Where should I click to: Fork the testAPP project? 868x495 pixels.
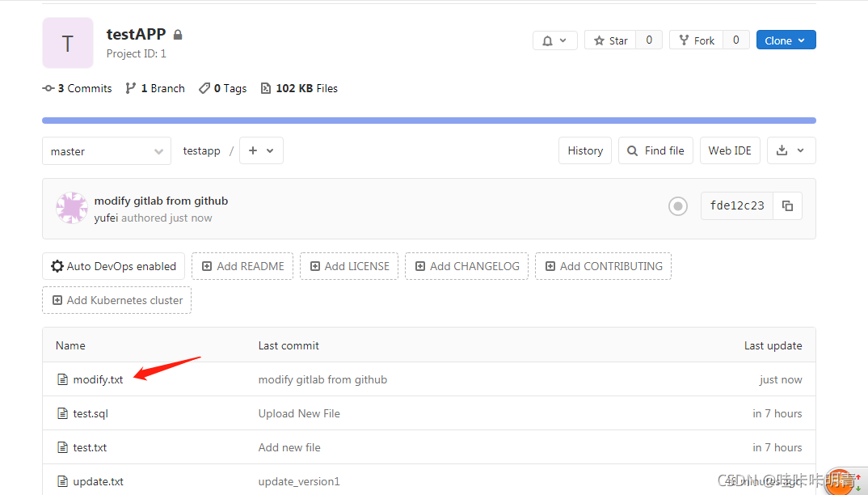[x=697, y=40]
